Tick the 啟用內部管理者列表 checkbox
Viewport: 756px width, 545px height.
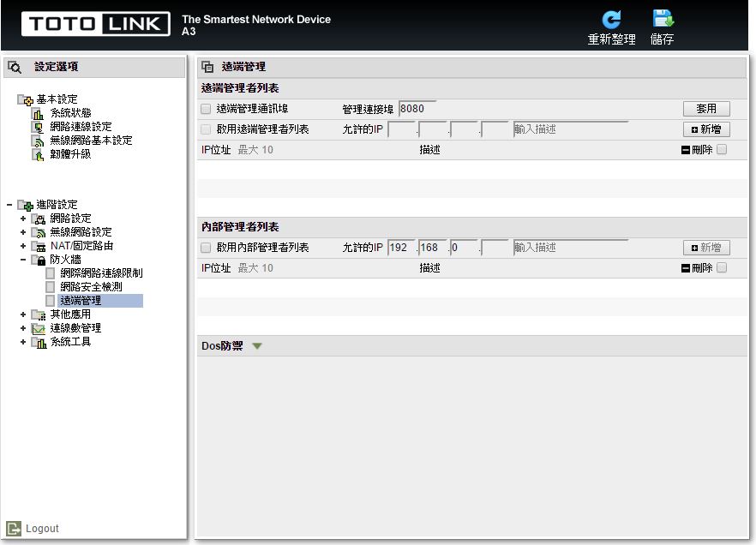click(x=206, y=248)
